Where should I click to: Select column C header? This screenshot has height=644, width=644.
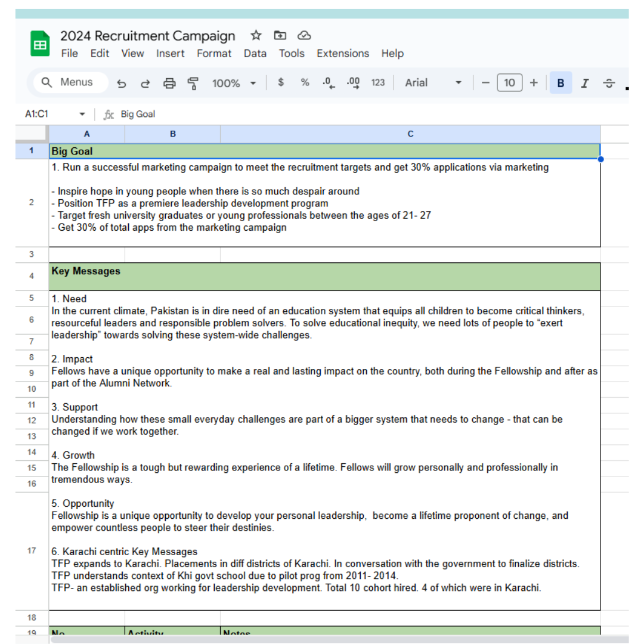410,134
